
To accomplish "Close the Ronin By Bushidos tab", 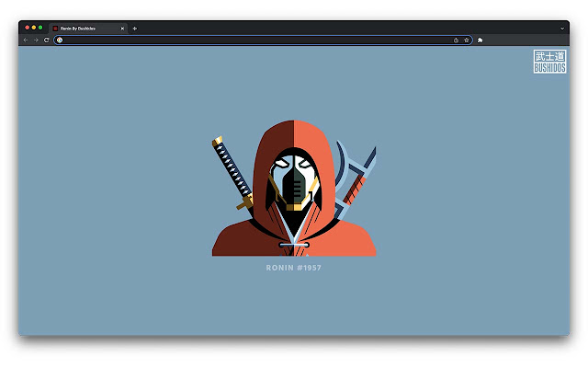I will [122, 29].
